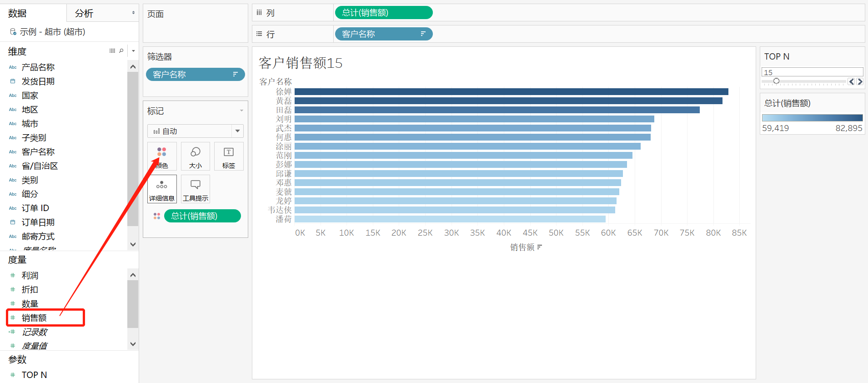The image size is (868, 383).
Task: Click the number icon beside TOP N parameter
Action: click(13, 375)
